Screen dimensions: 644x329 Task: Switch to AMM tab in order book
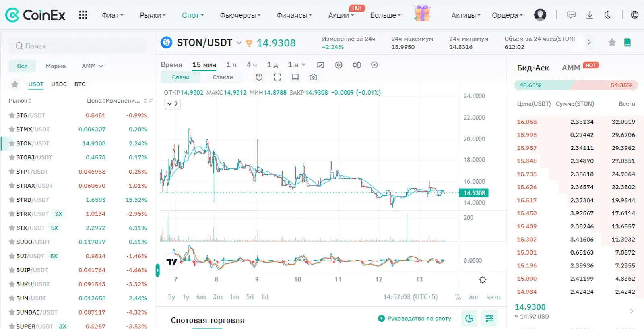pyautogui.click(x=571, y=68)
